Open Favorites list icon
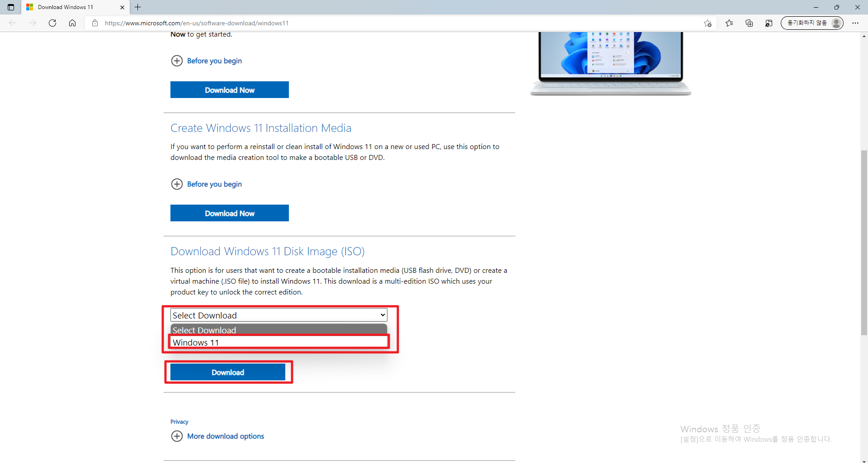Image resolution: width=868 pixels, height=463 pixels. [x=729, y=23]
